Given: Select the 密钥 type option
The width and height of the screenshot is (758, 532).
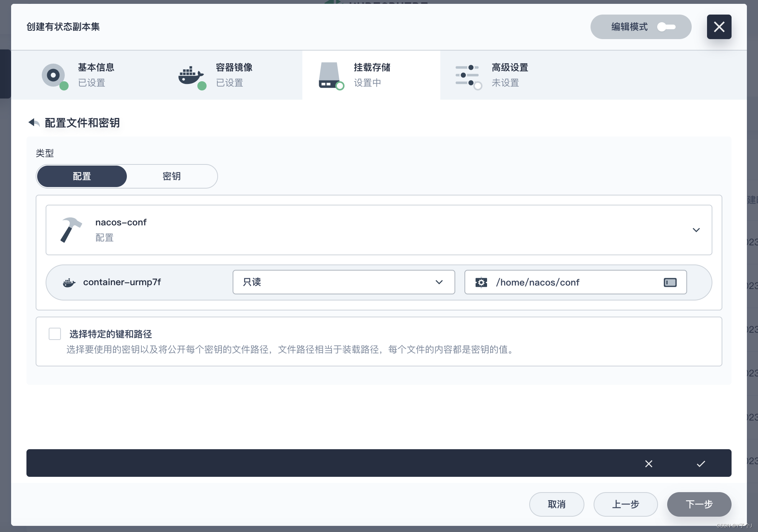Looking at the screenshot, I should [x=172, y=176].
